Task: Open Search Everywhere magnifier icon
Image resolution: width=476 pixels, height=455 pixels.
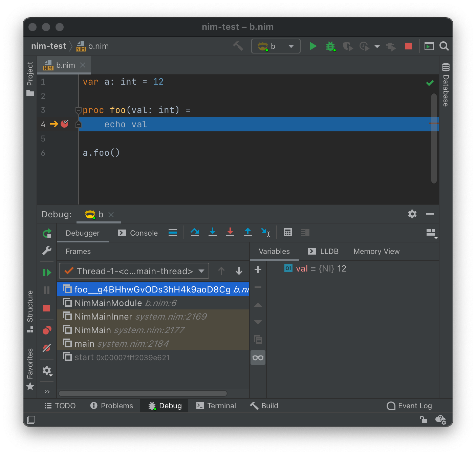Action: (444, 46)
